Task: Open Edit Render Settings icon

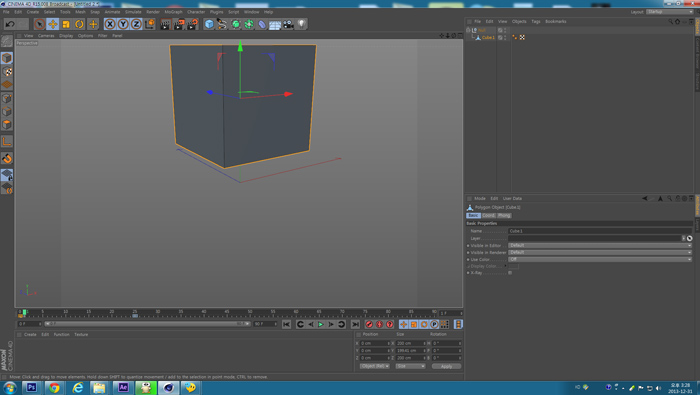Action: (x=192, y=24)
